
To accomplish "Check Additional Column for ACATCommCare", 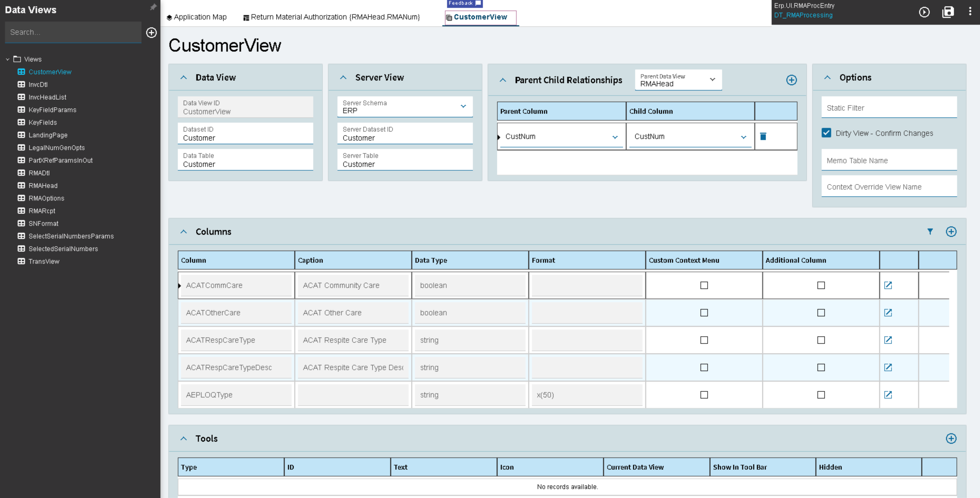I will point(821,286).
